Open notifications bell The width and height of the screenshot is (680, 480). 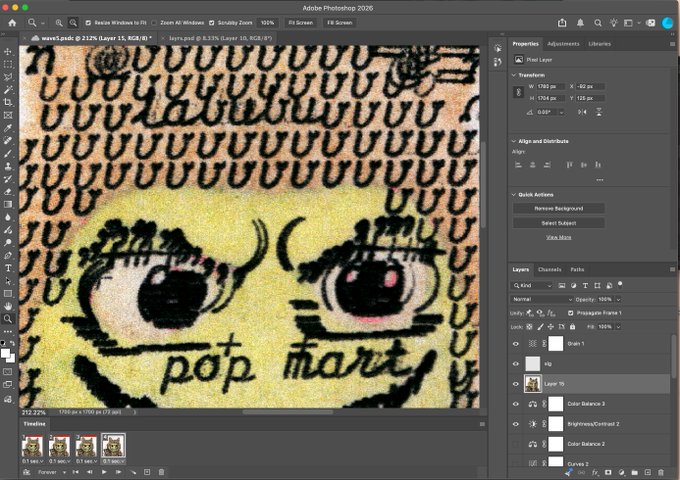(580, 23)
